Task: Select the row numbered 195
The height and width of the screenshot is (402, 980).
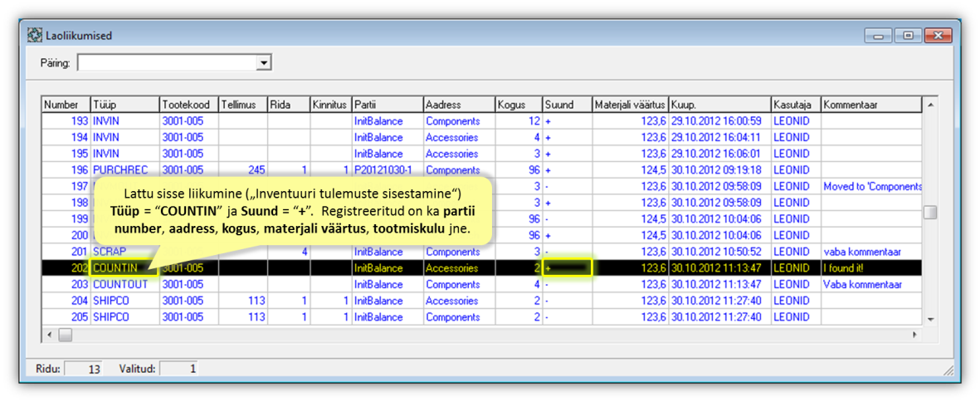Action: point(481,153)
